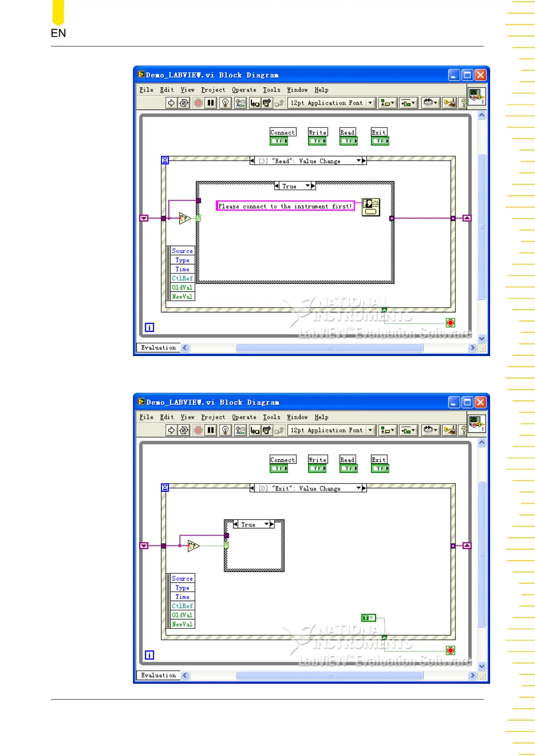Click the "Please connect to the instrument first!" string constant
Screen dimensions: 535x756
point(285,206)
